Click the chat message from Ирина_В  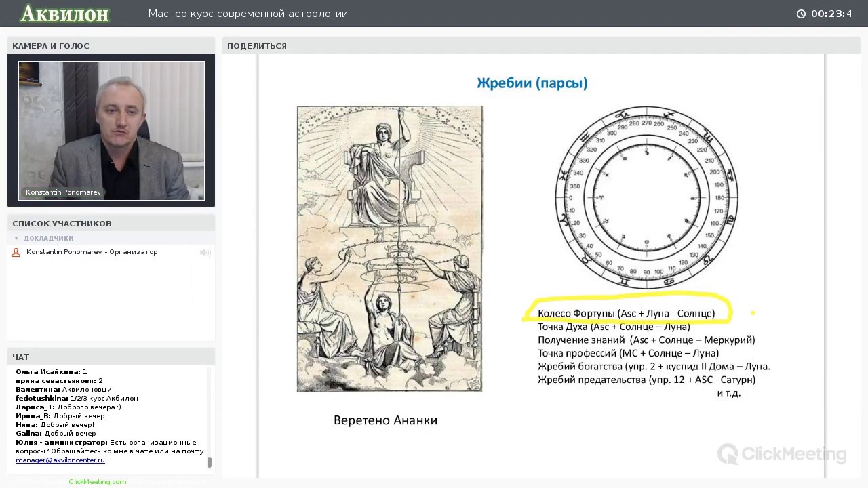click(60, 416)
